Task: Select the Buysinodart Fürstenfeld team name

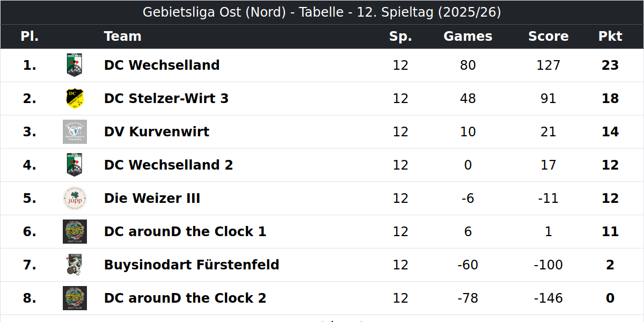Action: [192, 265]
